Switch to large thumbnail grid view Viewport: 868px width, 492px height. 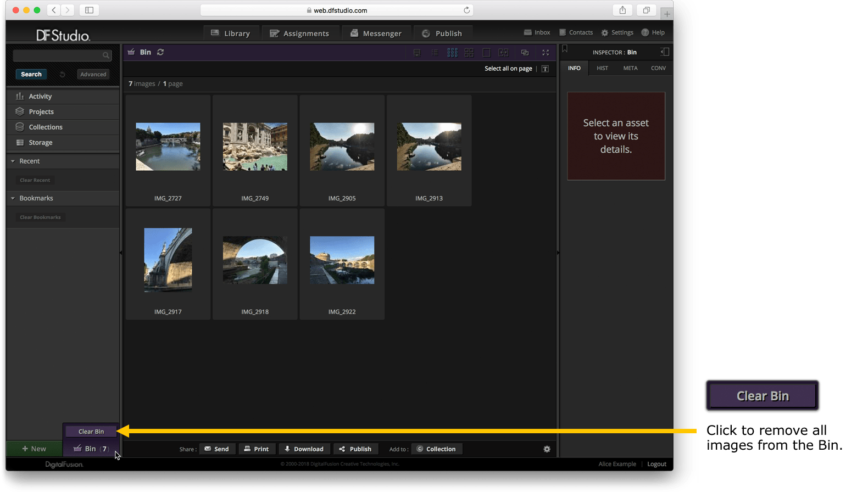click(469, 53)
